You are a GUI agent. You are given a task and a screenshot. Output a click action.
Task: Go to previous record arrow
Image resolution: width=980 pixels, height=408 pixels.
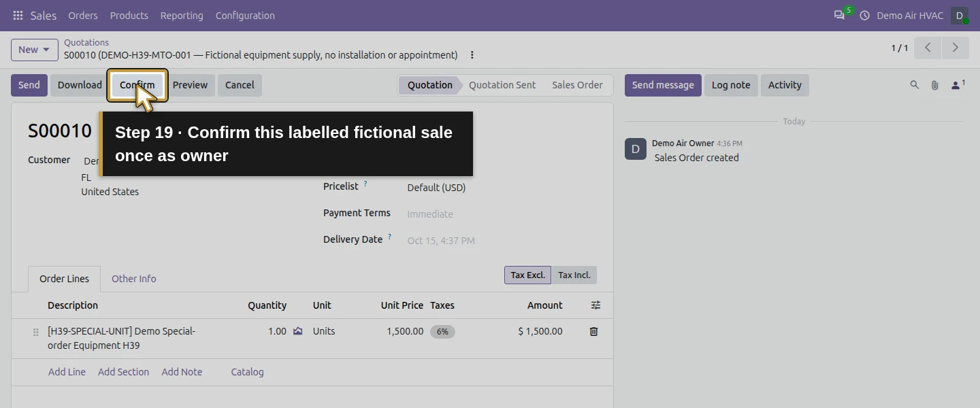coord(928,48)
